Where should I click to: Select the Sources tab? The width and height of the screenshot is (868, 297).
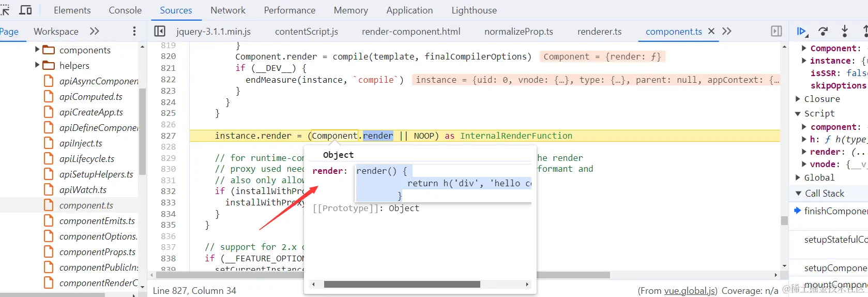[x=176, y=10]
